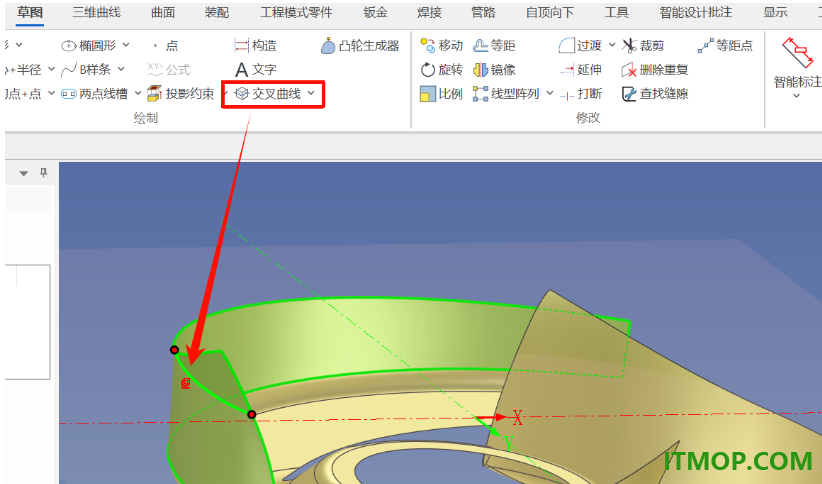Click the 构造 construction tool
This screenshot has width=822, height=484.
[x=255, y=46]
